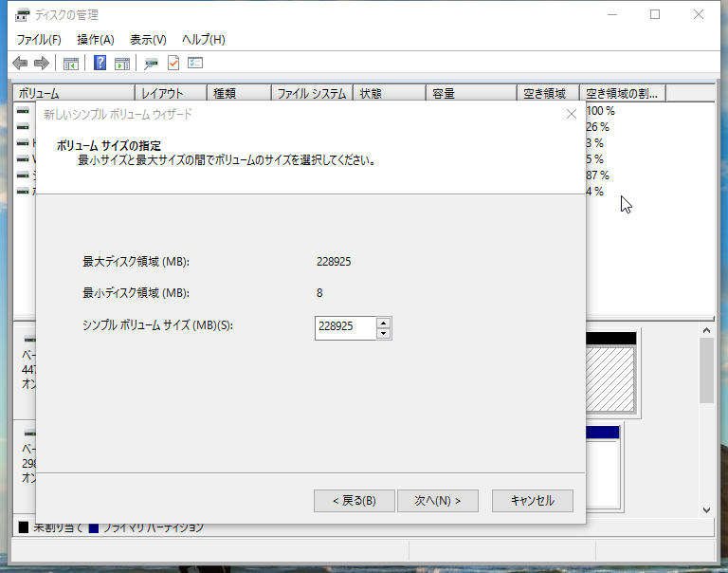Click the 次へ(N) button
Image resolution: width=728 pixels, height=573 pixels.
click(437, 501)
